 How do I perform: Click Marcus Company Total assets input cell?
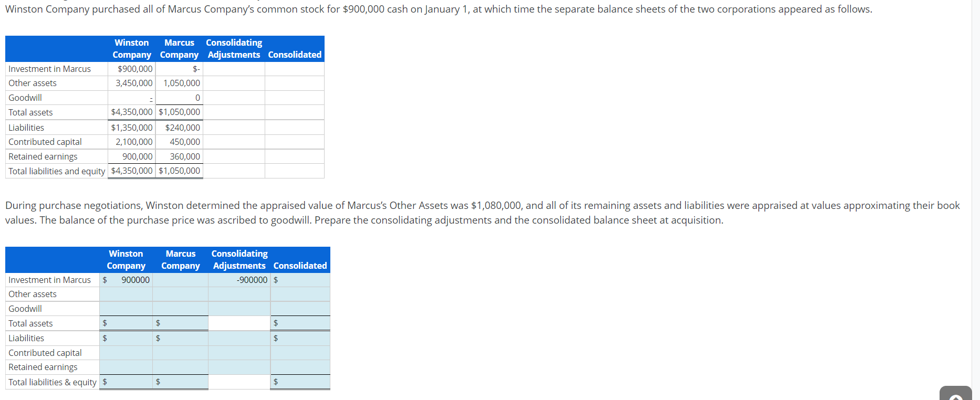180,323
